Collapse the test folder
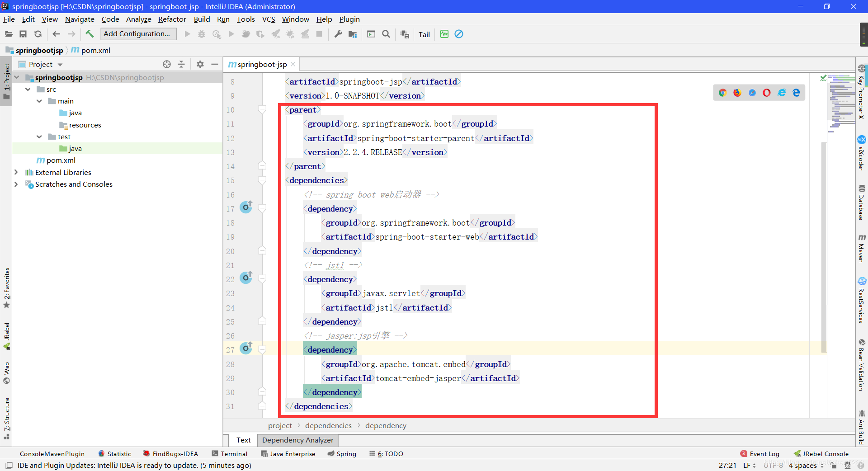868x471 pixels. [39, 137]
